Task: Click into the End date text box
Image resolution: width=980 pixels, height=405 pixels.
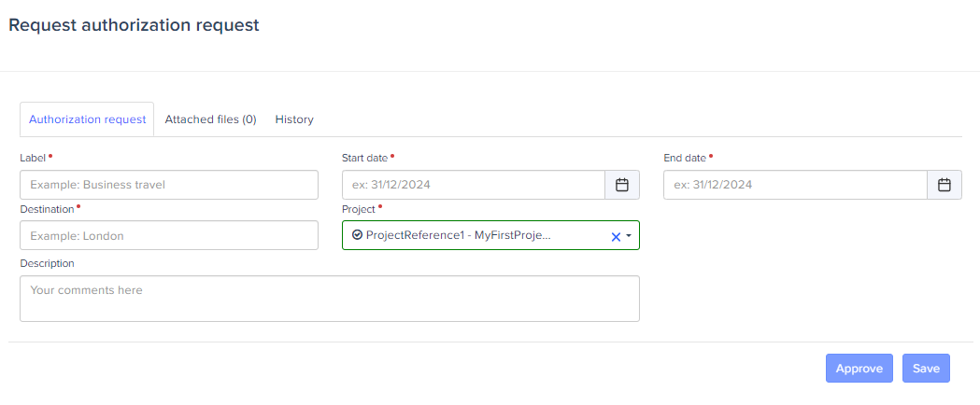Action: pyautogui.click(x=795, y=185)
